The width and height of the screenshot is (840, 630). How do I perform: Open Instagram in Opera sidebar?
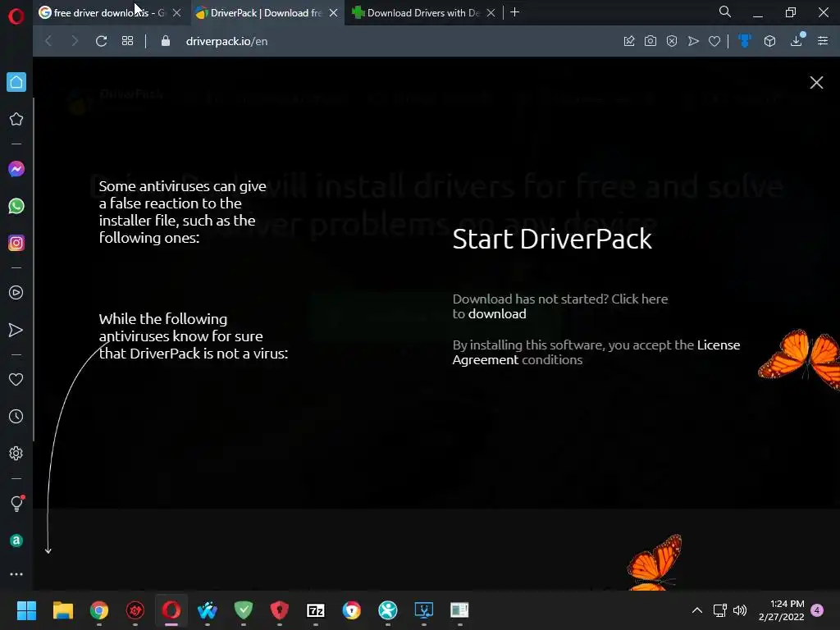[x=16, y=243]
